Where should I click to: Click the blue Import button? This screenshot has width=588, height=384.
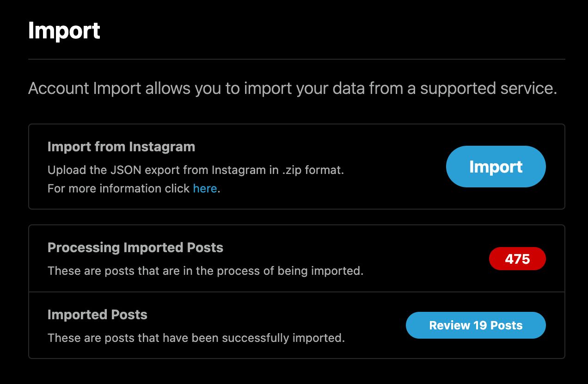496,167
